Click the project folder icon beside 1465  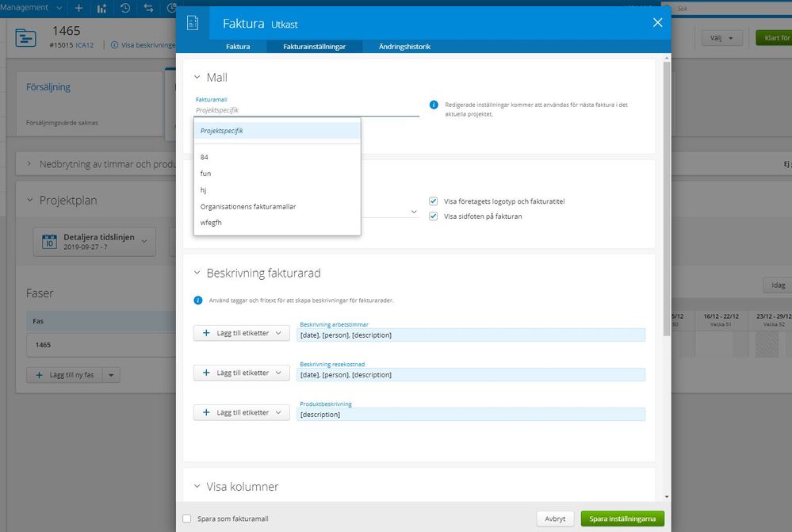click(x=25, y=38)
